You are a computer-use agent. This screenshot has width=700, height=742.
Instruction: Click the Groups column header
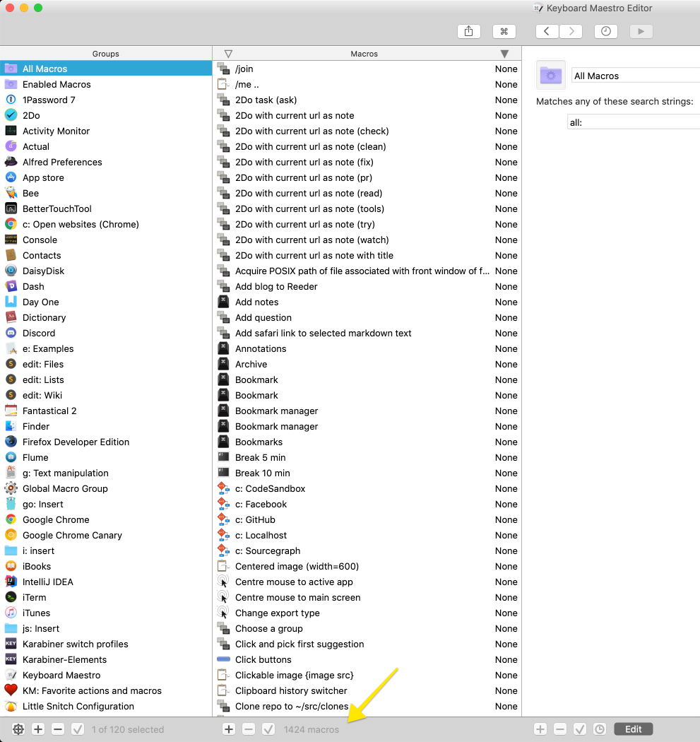tap(106, 54)
